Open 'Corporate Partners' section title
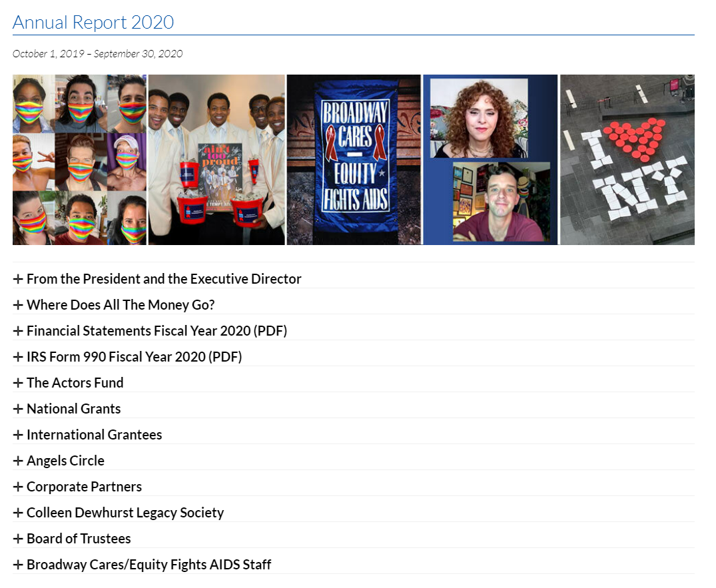This screenshot has height=588, width=716. pos(84,487)
